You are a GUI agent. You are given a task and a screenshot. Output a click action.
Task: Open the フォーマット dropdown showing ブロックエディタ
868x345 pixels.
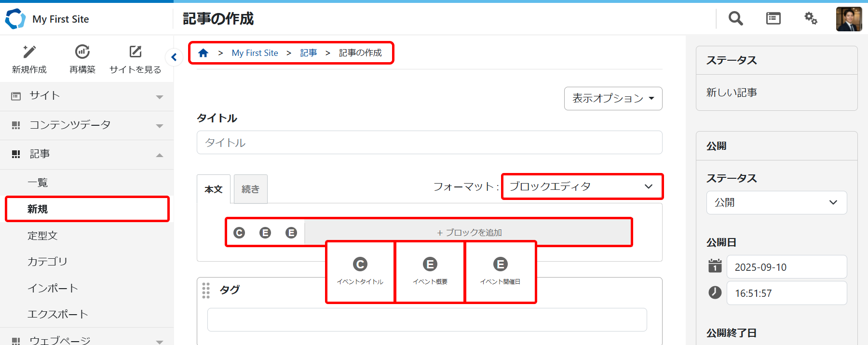point(582,186)
